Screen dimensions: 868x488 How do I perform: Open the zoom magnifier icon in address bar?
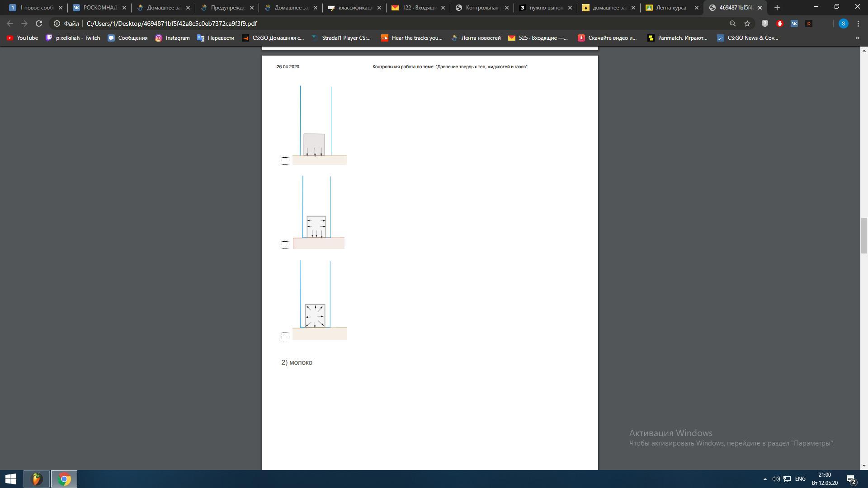point(732,23)
